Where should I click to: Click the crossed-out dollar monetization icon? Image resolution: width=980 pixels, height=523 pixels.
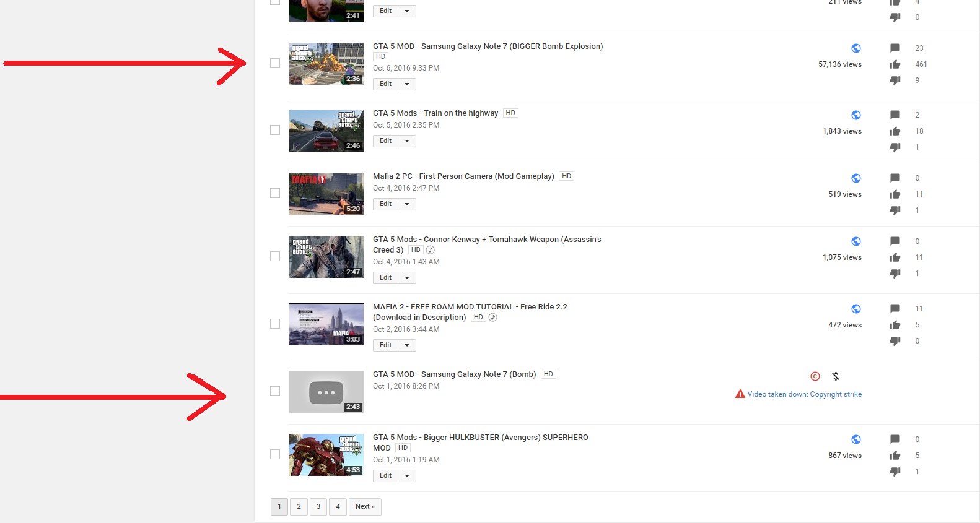tap(836, 376)
